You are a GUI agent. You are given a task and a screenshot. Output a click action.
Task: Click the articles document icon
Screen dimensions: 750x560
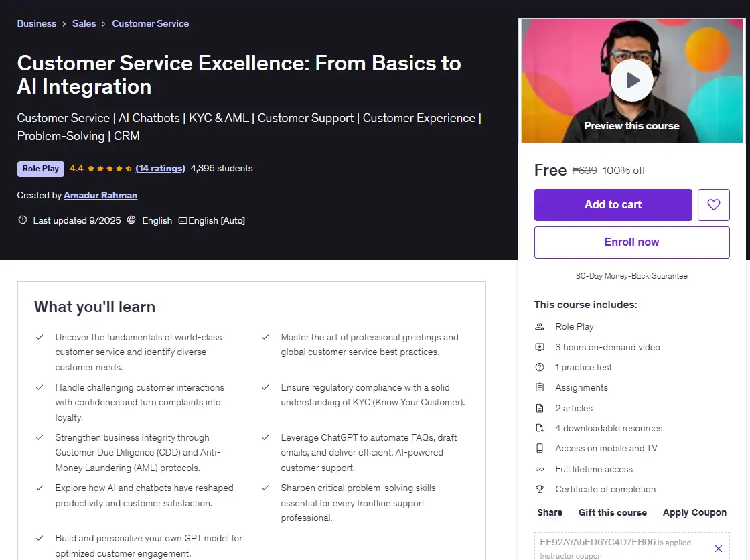[540, 408]
